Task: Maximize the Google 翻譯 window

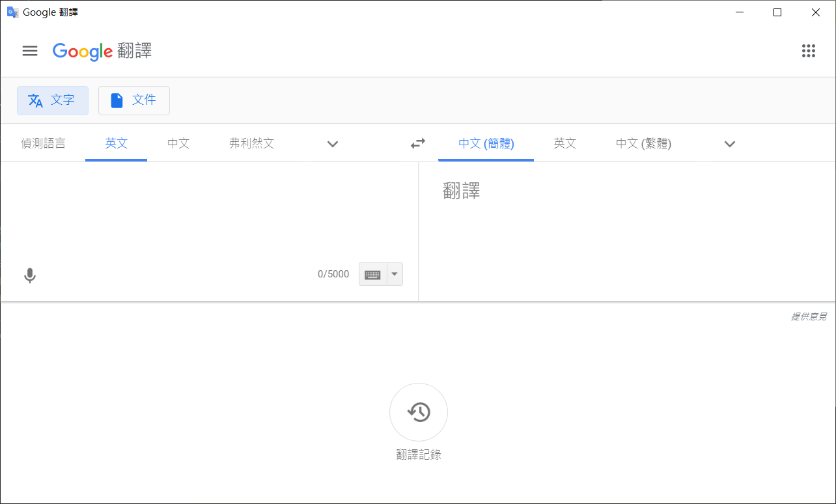Action: tap(777, 12)
